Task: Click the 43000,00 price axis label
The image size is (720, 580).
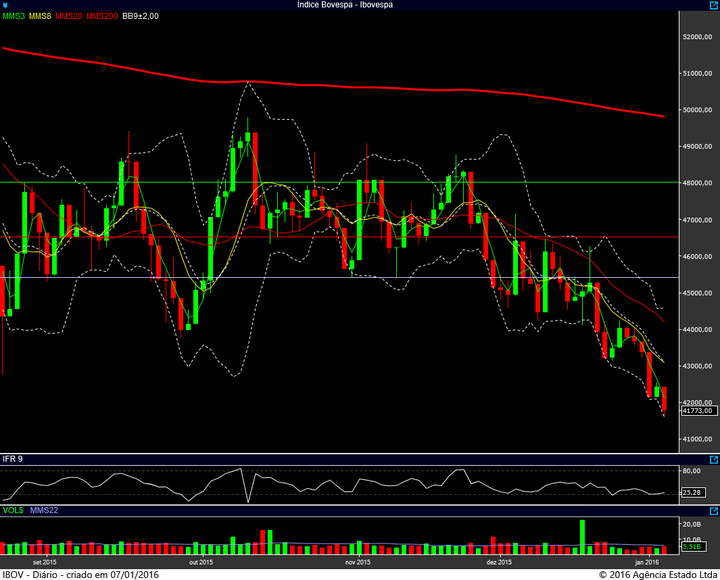Action: pyautogui.click(x=698, y=366)
